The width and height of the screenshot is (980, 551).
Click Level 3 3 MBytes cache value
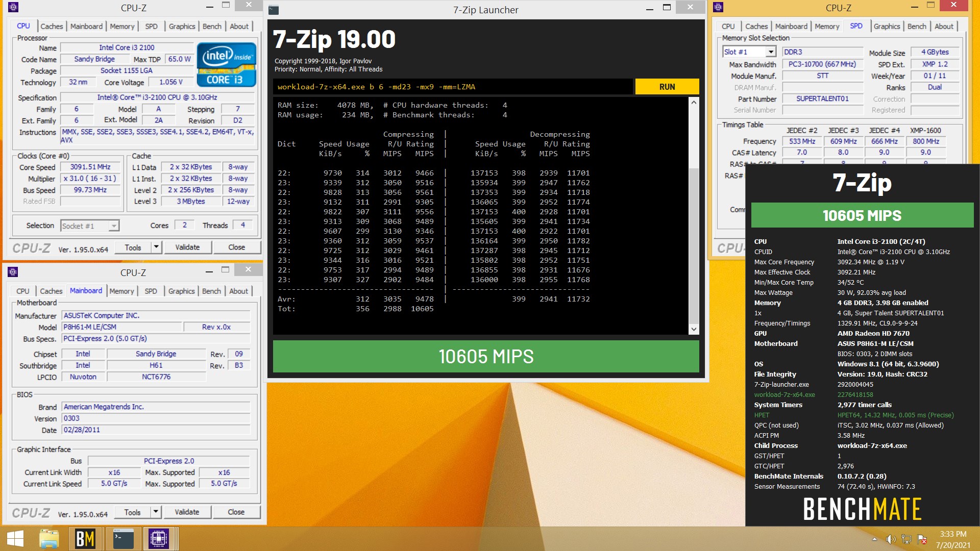[191, 202]
